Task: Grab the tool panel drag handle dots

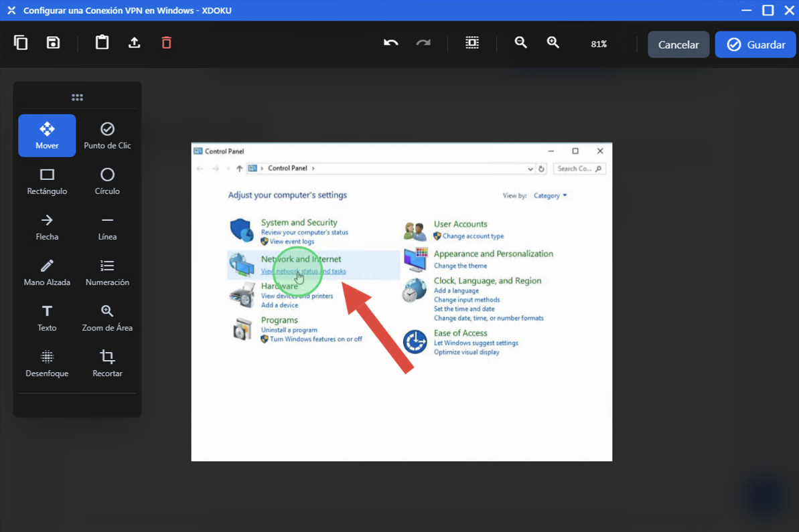Action: (x=77, y=98)
